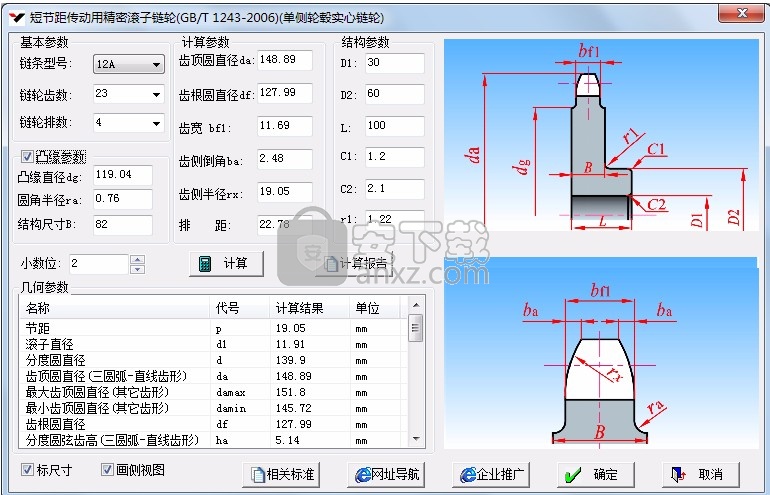
Task: Click the calculator icon on 计算 button
Action: [x=205, y=264]
